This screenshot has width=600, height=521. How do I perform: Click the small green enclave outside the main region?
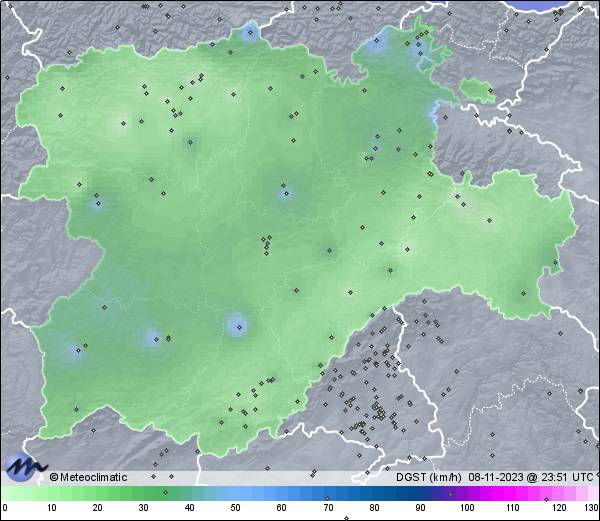tap(477, 91)
